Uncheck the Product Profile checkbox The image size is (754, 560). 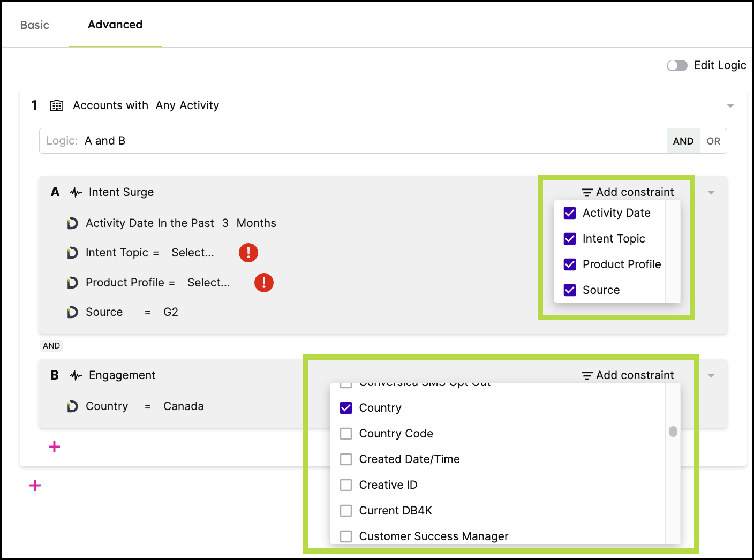pyautogui.click(x=570, y=264)
